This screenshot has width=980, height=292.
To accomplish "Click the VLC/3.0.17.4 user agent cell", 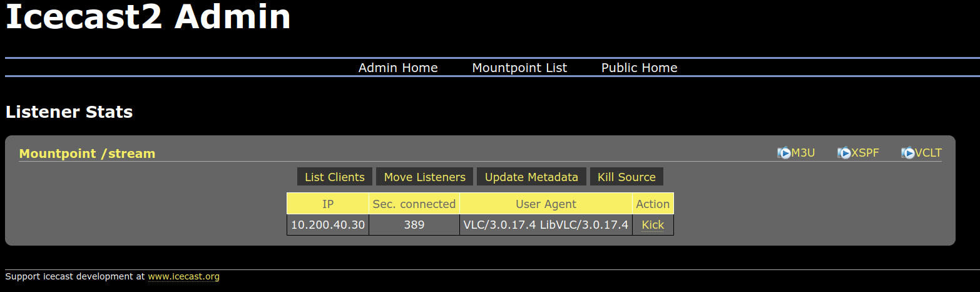I will pos(546,225).
